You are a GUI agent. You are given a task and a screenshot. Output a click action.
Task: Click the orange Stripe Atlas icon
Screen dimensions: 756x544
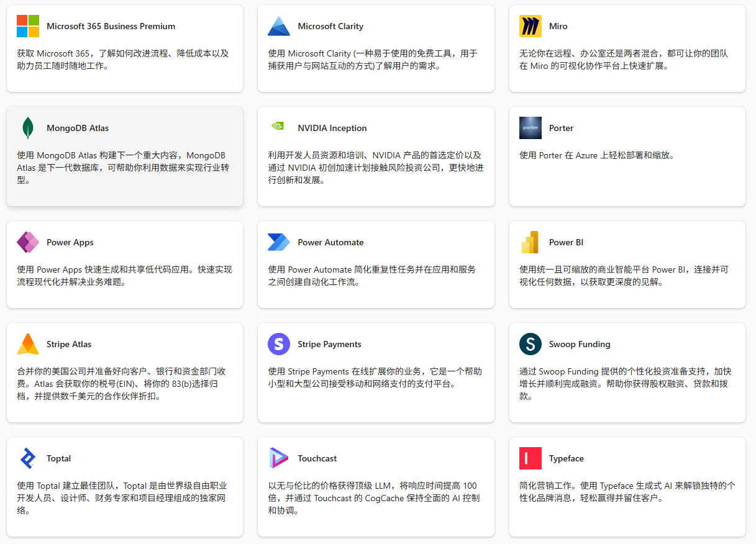[x=28, y=344]
